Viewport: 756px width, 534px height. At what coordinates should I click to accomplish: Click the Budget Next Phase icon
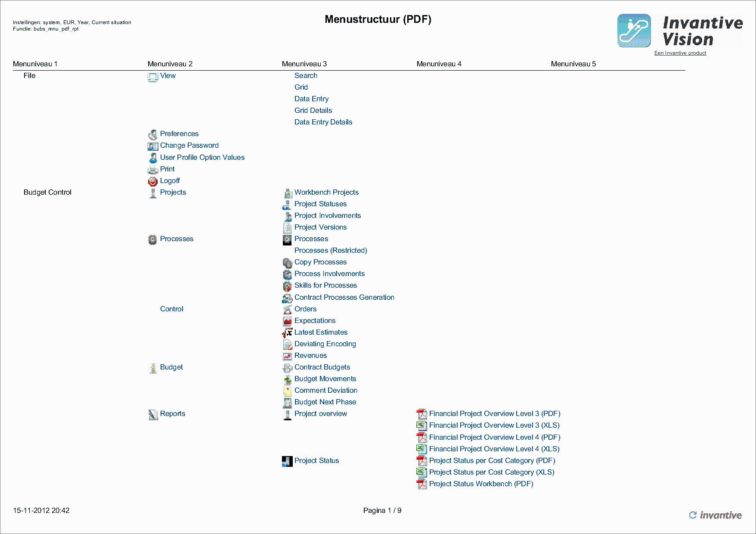coord(287,403)
